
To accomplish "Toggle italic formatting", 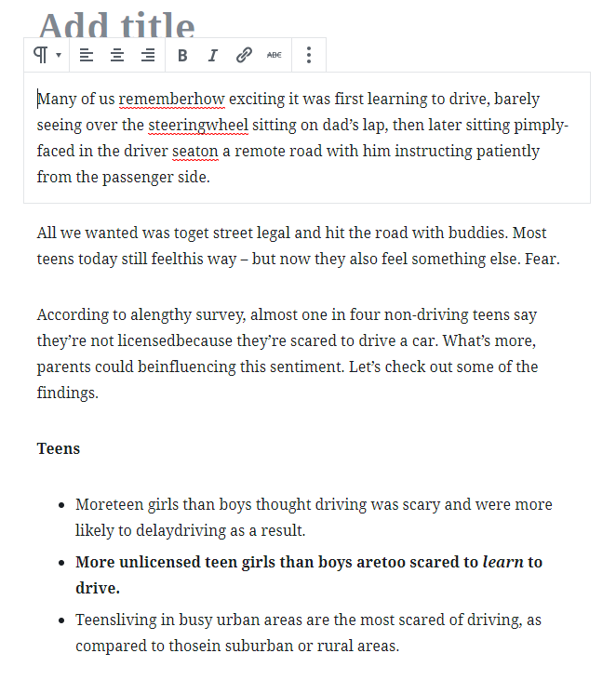I will click(212, 55).
